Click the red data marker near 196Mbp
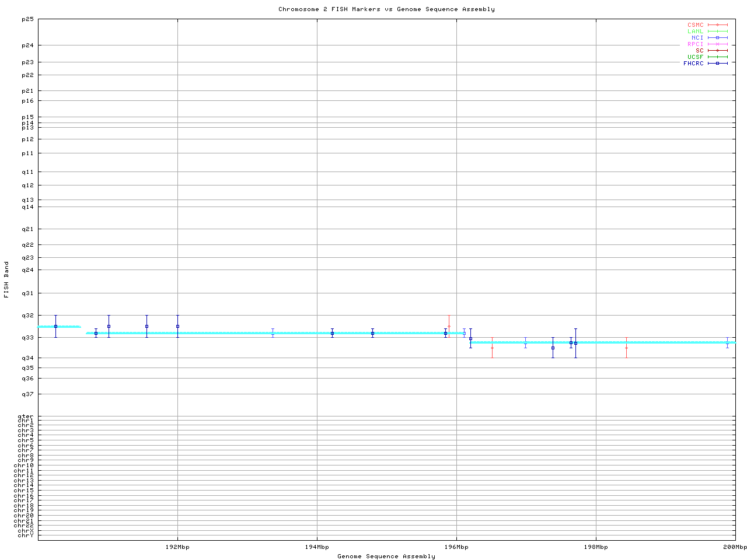This screenshot has width=747, height=560. [449, 327]
